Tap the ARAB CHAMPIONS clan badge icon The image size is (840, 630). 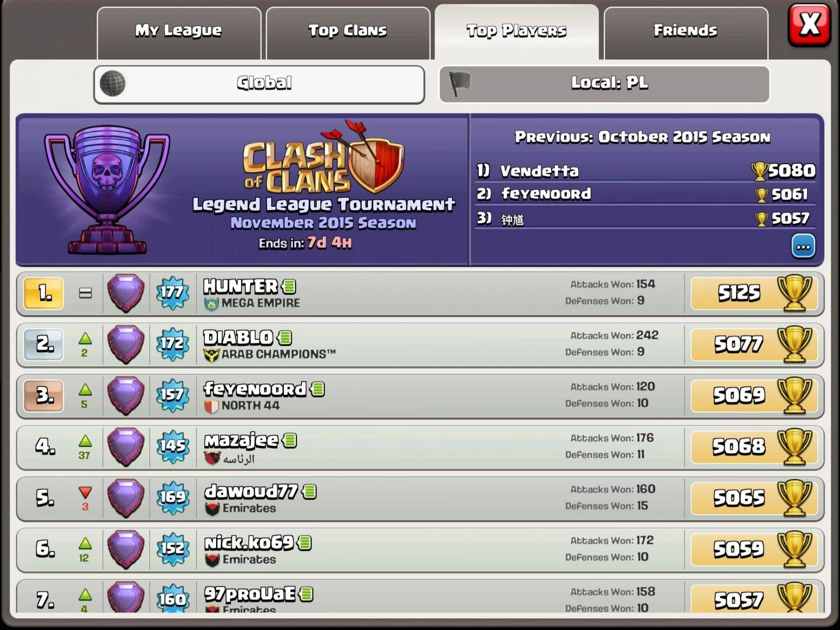[212, 355]
